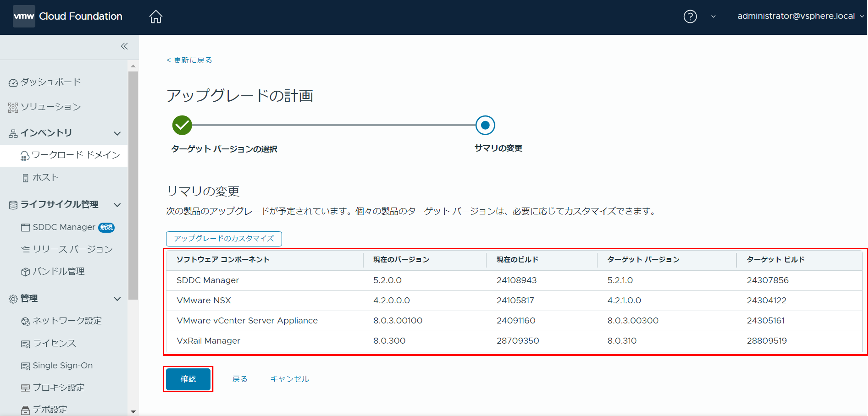Click the リリース バージョン list icon

pyautogui.click(x=25, y=249)
